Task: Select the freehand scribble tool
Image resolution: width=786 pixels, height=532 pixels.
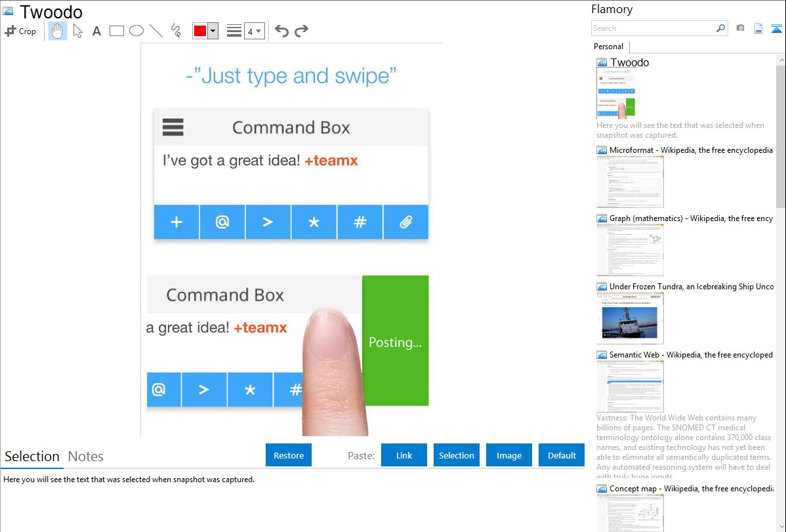Action: (x=176, y=31)
